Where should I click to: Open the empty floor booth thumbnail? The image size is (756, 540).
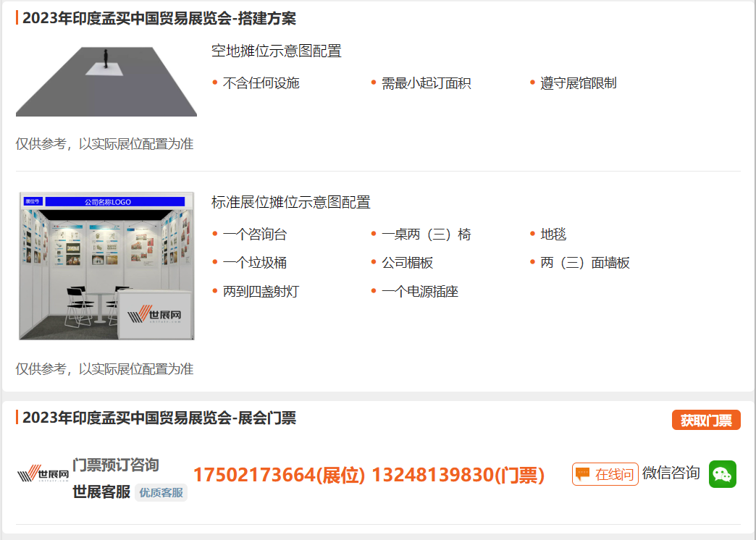[x=106, y=82]
